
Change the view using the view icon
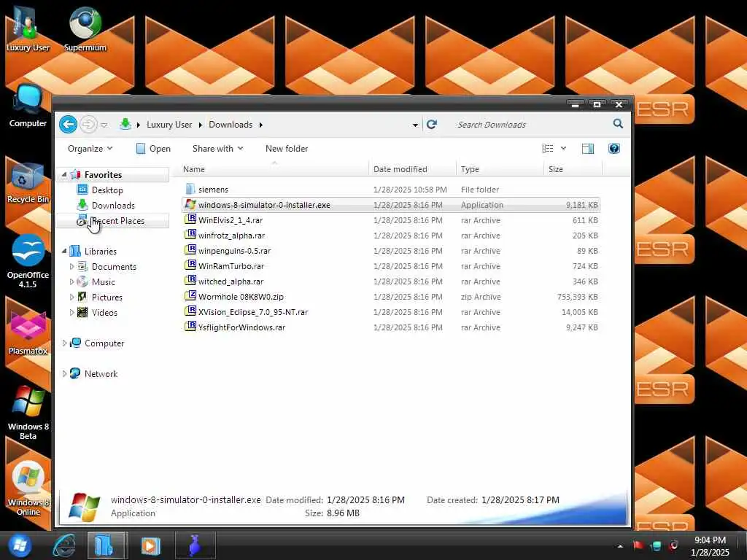(548, 149)
